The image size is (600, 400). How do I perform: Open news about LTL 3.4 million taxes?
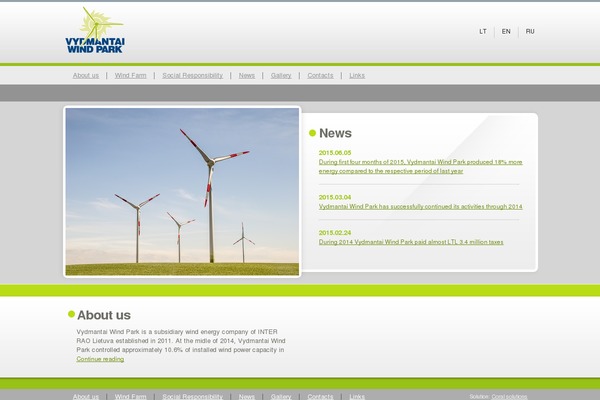point(411,241)
